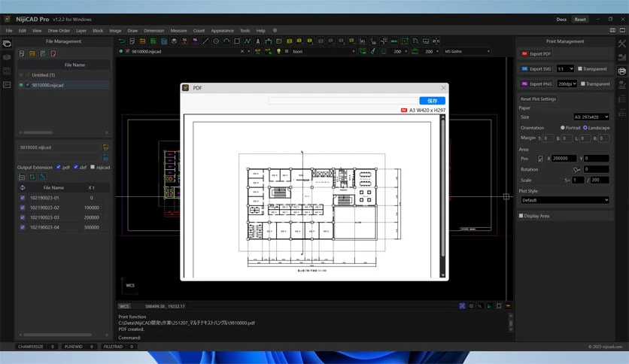The width and height of the screenshot is (629, 364).
Task: Click the PDF dialog filename input field
Action: 343,101
